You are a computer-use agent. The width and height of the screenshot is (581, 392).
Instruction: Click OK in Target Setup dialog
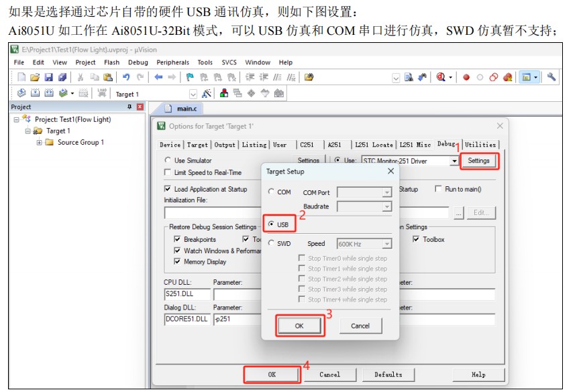pos(299,326)
